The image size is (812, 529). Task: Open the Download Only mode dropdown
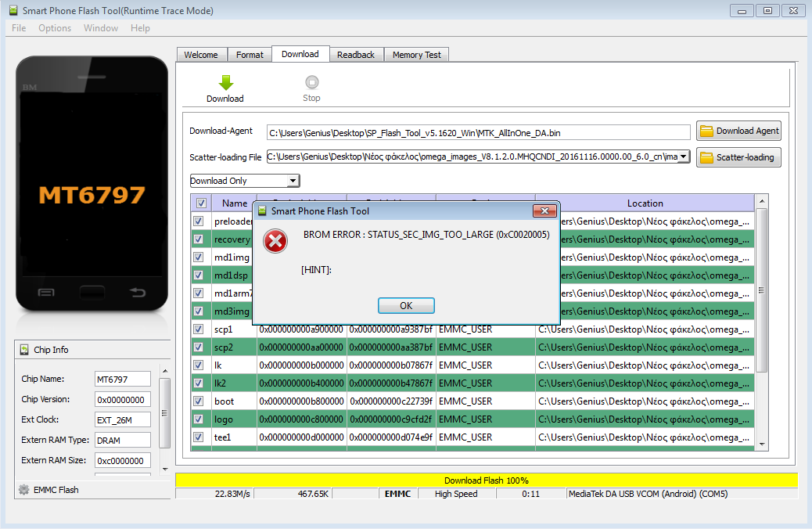click(x=293, y=181)
